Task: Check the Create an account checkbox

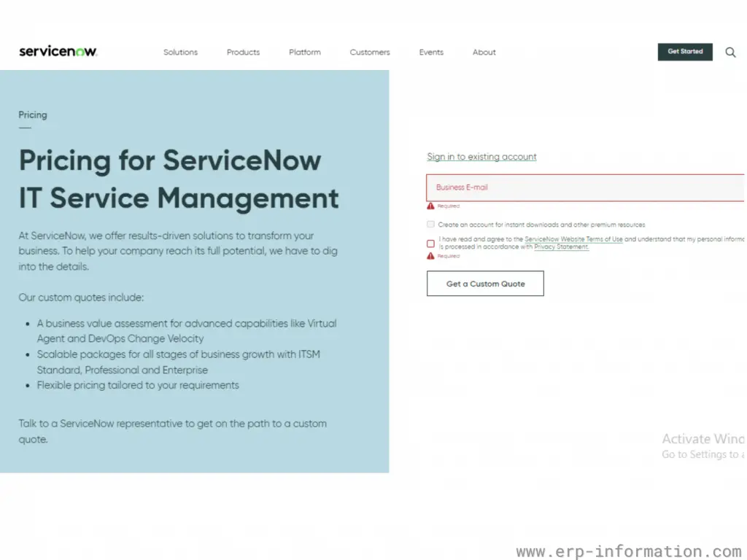Action: coord(430,225)
